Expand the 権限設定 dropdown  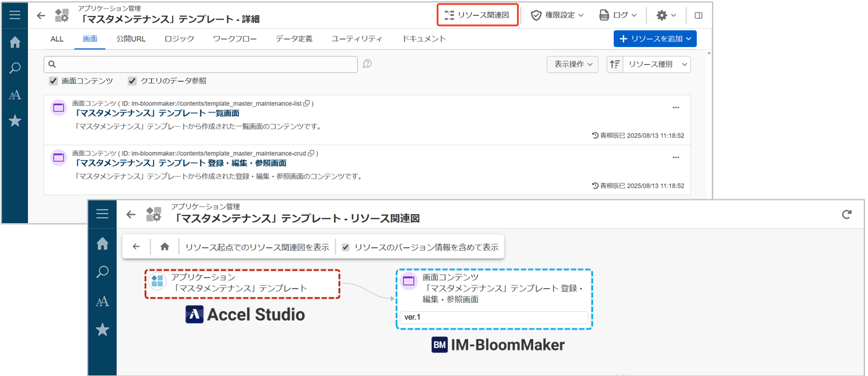[557, 15]
